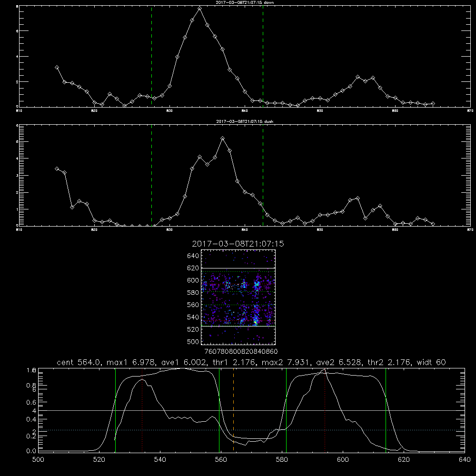Click the 540 label on bottom plot x-axis
The image size is (476, 476).
[160, 460]
